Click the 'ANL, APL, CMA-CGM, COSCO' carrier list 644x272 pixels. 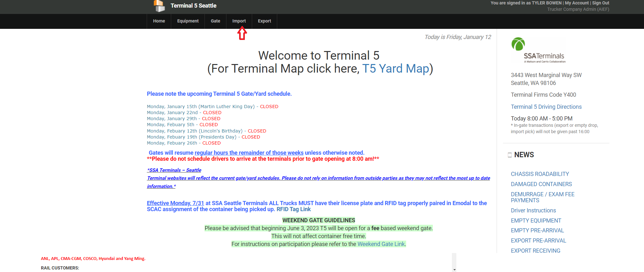click(93, 259)
